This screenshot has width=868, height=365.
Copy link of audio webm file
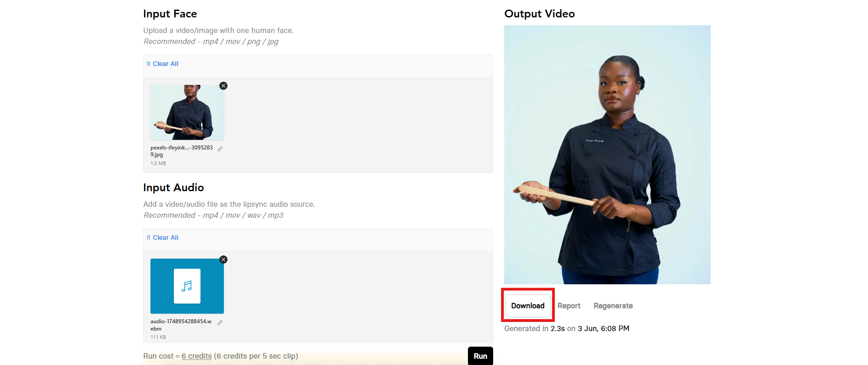coord(220,322)
